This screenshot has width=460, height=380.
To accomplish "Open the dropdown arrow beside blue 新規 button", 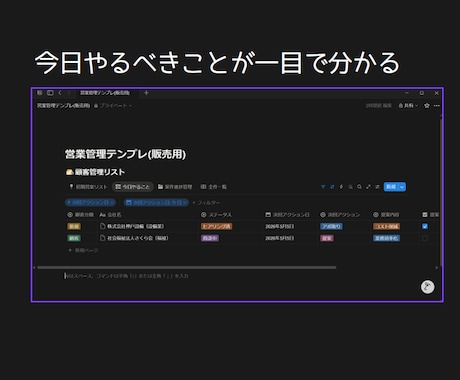I will coord(402,187).
